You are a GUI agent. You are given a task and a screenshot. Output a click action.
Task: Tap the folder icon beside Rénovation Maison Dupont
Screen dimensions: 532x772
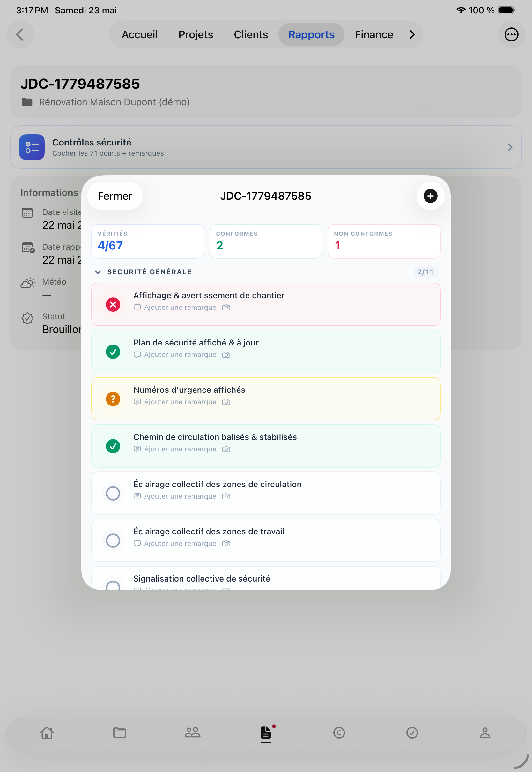point(27,102)
